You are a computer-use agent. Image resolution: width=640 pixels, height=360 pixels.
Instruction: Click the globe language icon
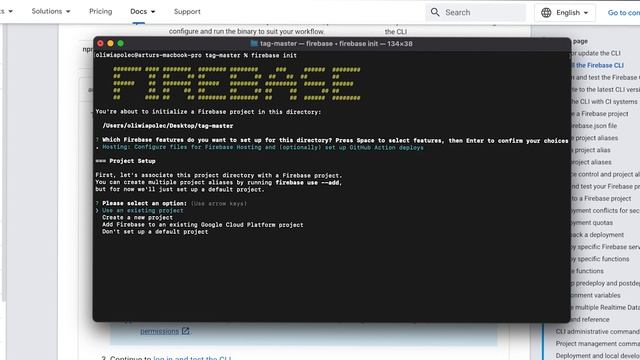coord(546,13)
